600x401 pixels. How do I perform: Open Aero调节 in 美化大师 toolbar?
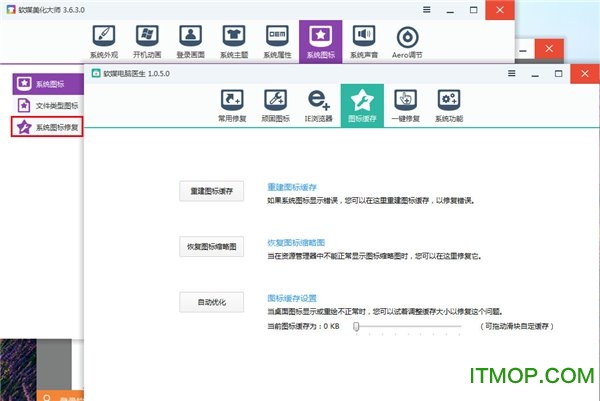[407, 42]
